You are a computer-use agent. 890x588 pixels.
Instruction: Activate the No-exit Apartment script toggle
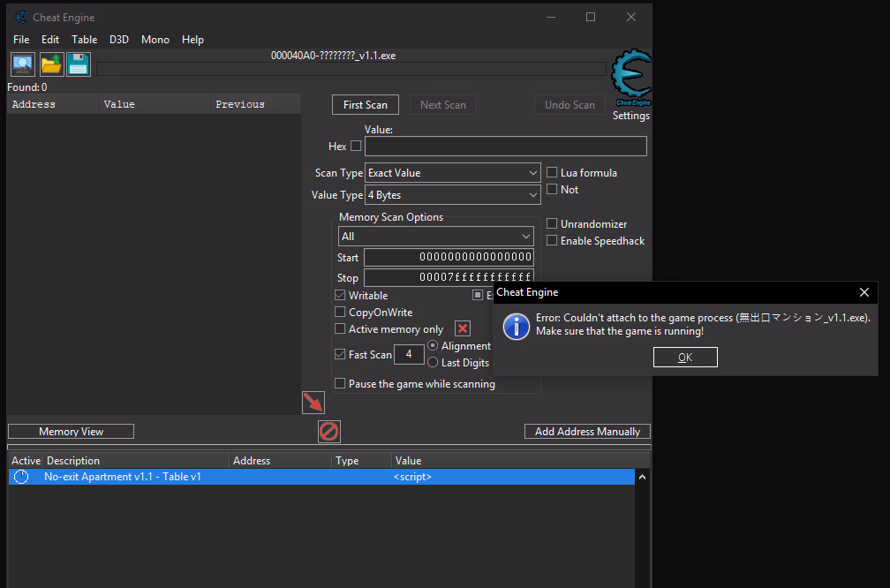pos(21,477)
